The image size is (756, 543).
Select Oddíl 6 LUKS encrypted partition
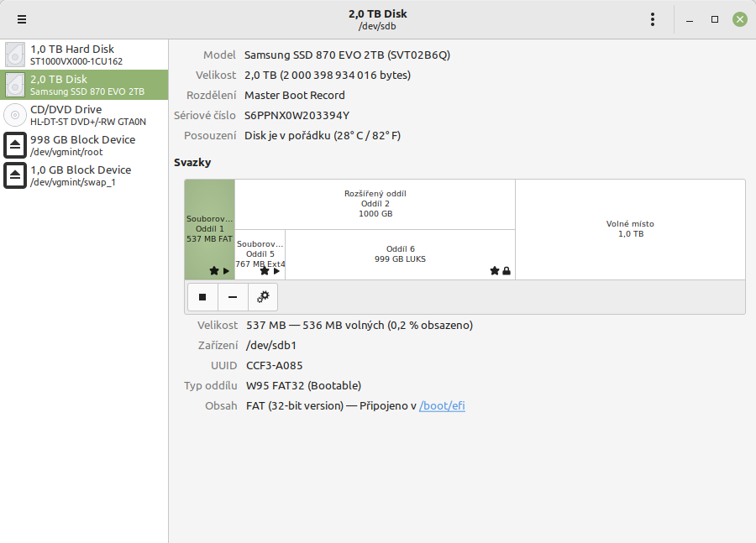coord(400,253)
